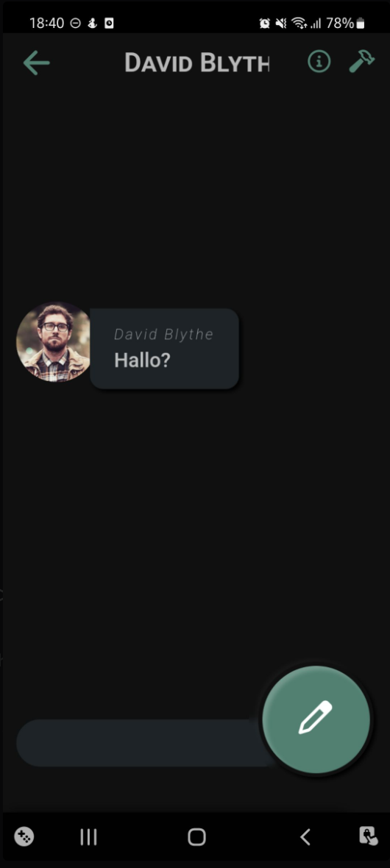Tap the alarm clock status icon

click(265, 24)
